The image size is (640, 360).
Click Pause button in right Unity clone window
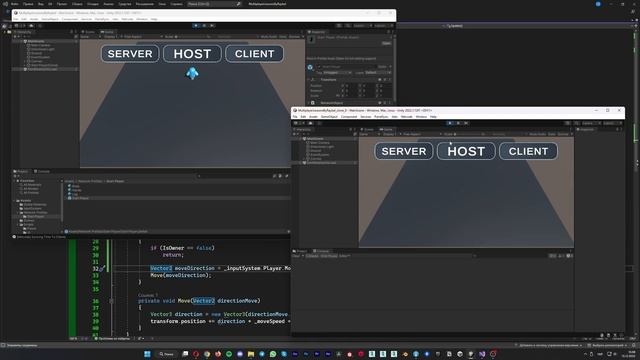coord(458,123)
